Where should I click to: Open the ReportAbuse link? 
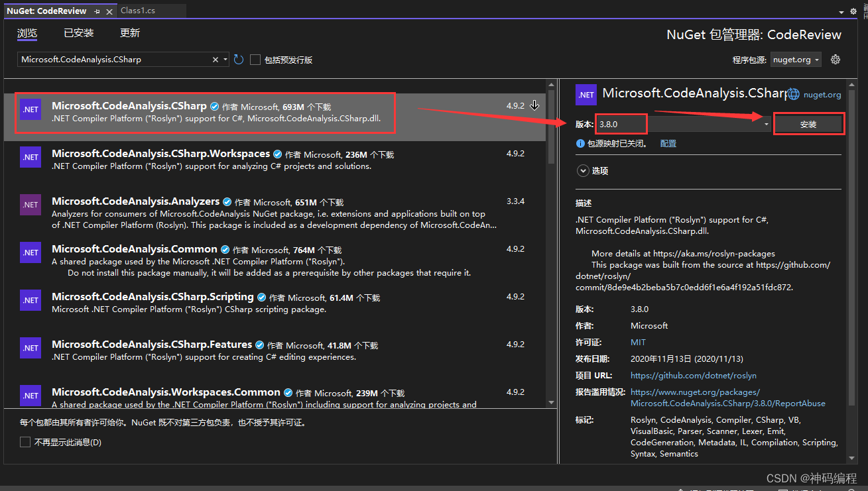tap(728, 398)
